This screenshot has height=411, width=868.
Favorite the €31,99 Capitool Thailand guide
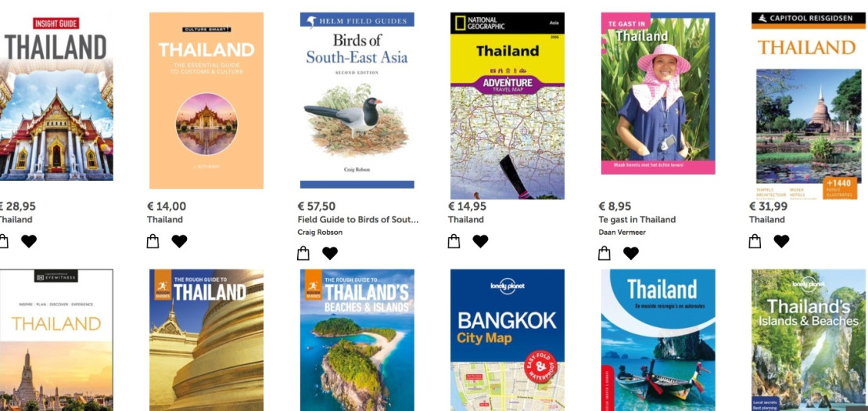782,241
